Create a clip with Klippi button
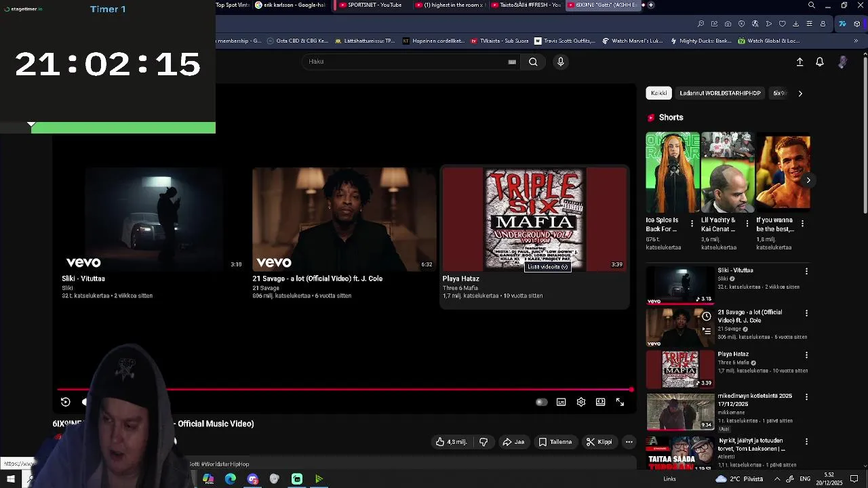 pos(599,442)
